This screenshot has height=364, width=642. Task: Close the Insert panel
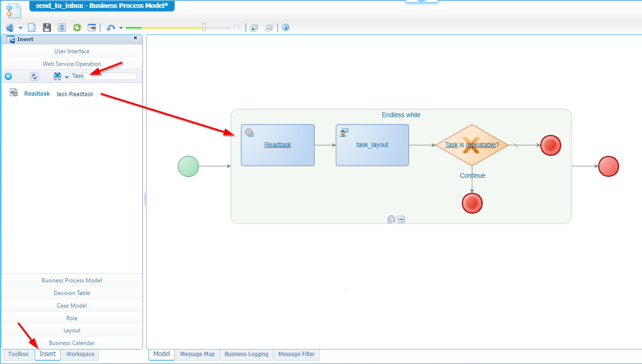coord(135,38)
